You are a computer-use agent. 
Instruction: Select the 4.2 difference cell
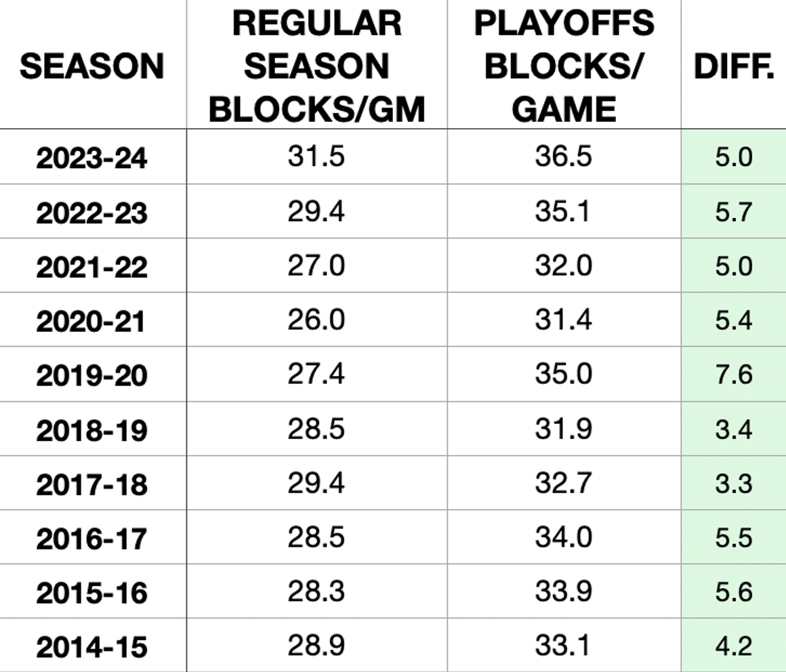(x=733, y=645)
